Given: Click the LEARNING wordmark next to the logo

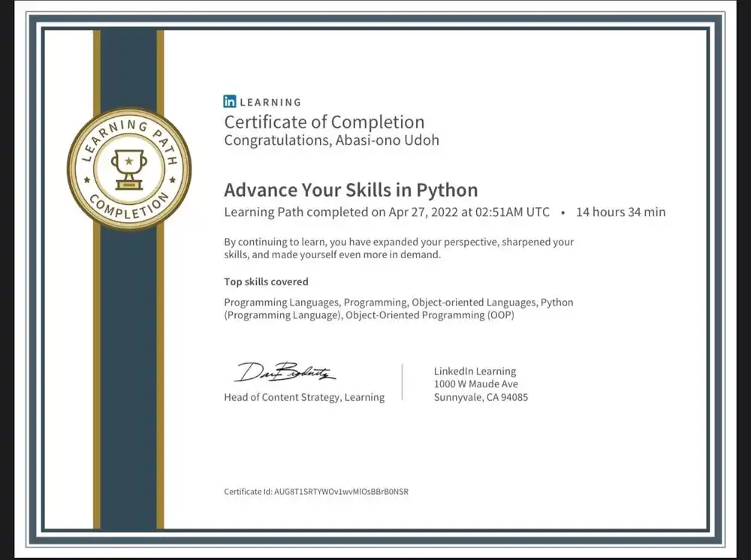Looking at the screenshot, I should (x=269, y=102).
